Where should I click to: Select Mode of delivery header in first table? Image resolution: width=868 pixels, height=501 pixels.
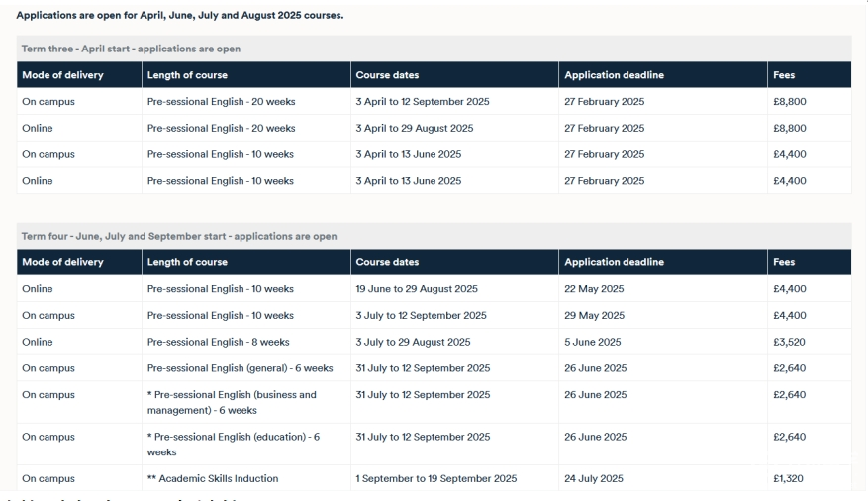(62, 75)
